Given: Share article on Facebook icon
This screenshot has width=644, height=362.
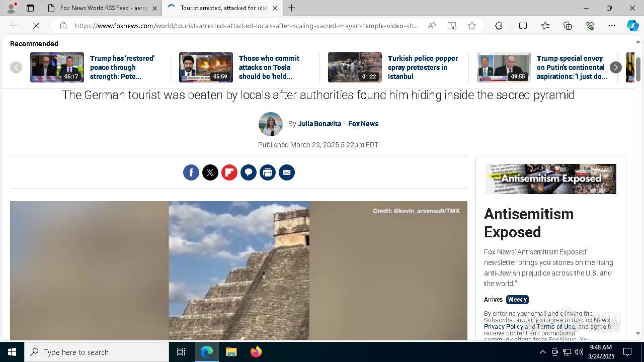Looking at the screenshot, I should coord(191,172).
